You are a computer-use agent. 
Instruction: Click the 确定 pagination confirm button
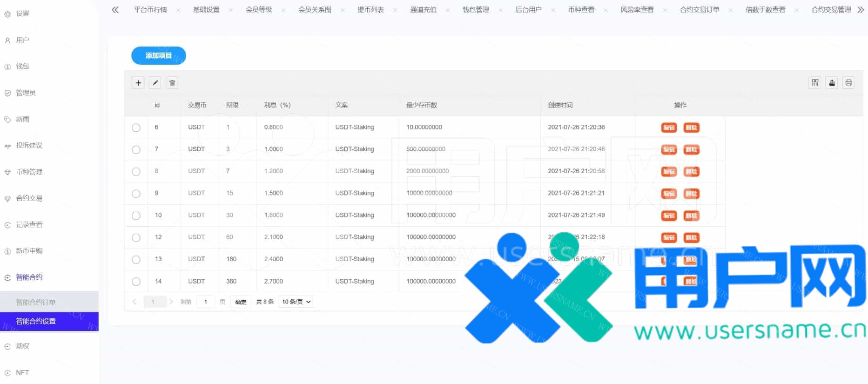point(241,302)
